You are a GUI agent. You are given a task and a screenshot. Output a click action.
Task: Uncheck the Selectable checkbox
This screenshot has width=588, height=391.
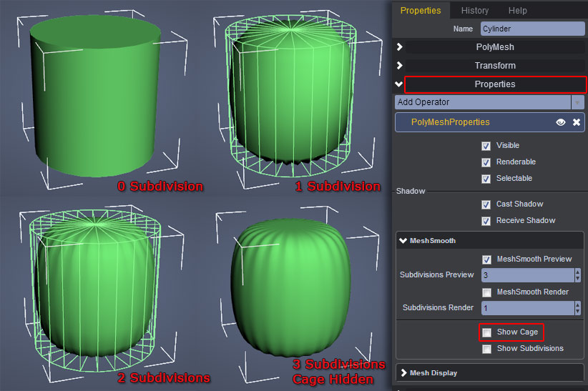486,179
